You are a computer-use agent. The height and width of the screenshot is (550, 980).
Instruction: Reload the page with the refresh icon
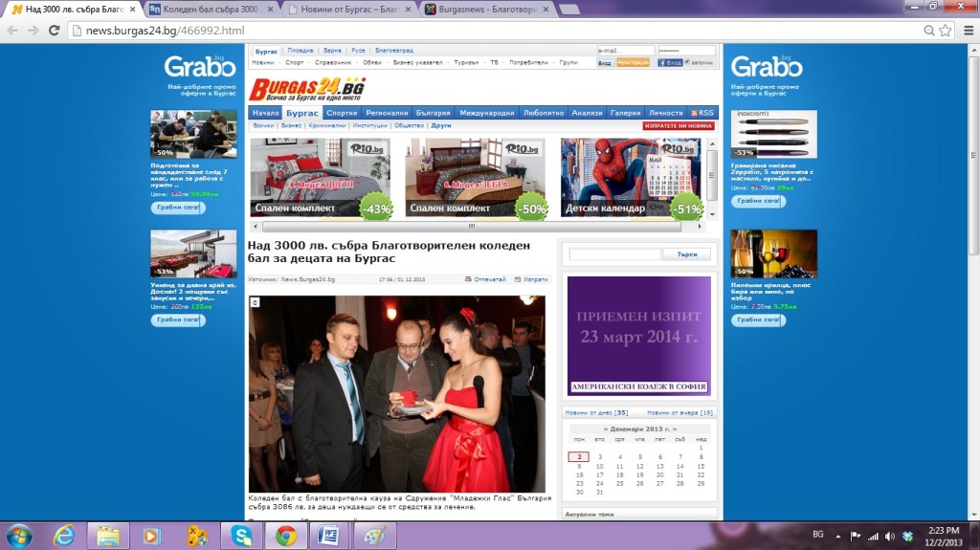[x=55, y=30]
